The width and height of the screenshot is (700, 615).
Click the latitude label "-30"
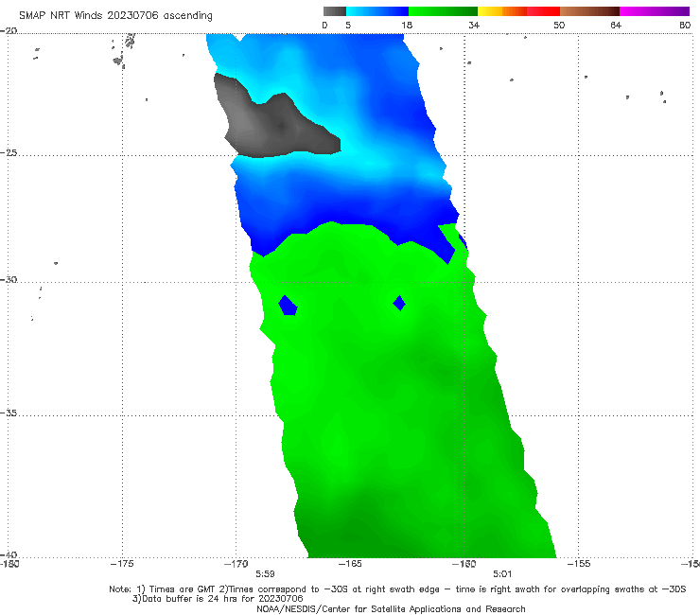click(9, 279)
